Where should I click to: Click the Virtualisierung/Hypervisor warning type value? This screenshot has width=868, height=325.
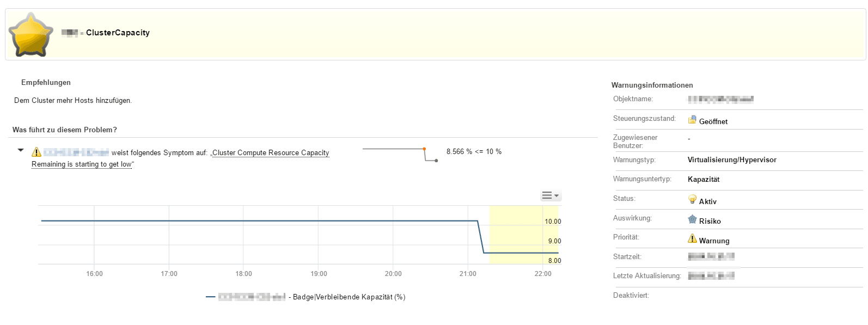[732, 160]
